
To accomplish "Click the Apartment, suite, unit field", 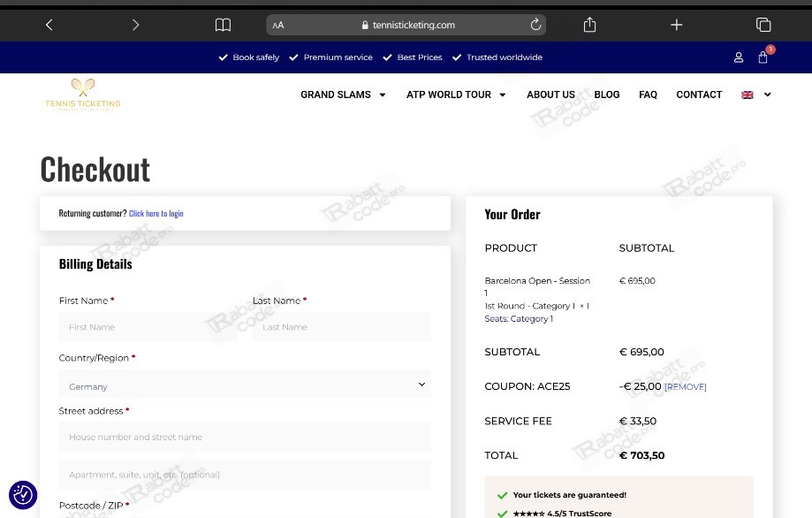I will pyautogui.click(x=245, y=475).
